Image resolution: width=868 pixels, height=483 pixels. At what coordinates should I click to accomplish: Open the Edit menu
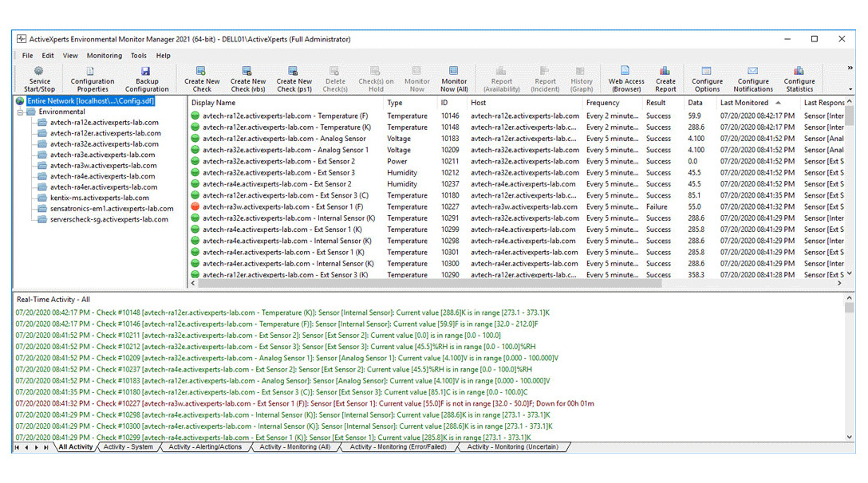pyautogui.click(x=48, y=56)
